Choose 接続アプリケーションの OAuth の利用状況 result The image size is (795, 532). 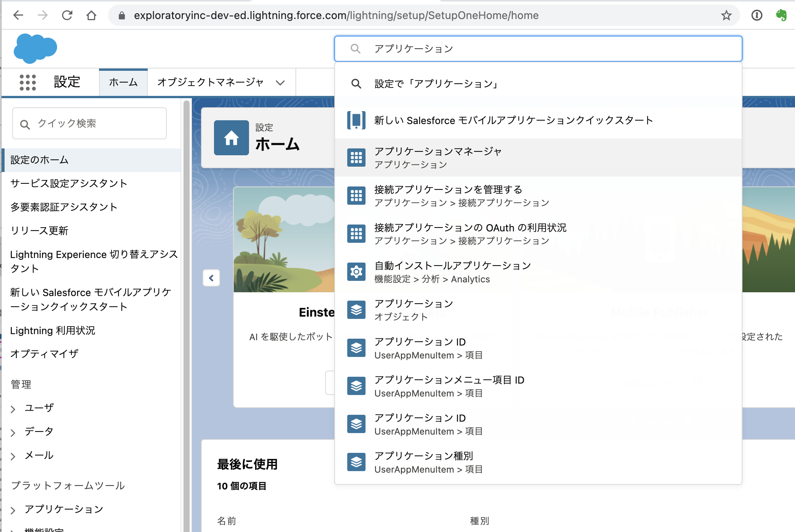pos(538,234)
